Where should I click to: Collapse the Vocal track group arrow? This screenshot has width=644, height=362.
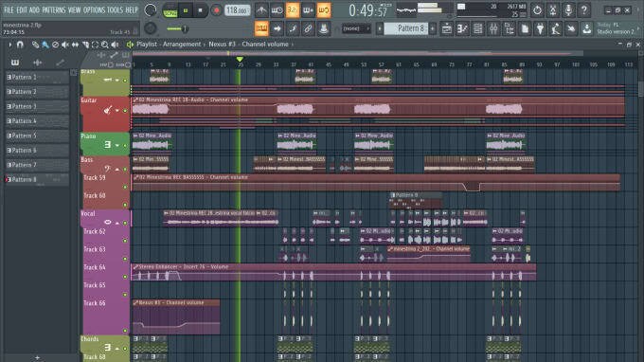pos(117,223)
